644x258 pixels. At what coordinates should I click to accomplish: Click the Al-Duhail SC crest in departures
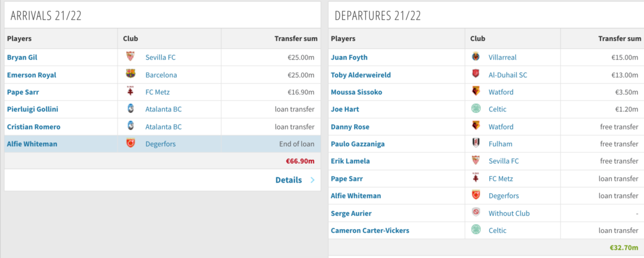click(475, 74)
